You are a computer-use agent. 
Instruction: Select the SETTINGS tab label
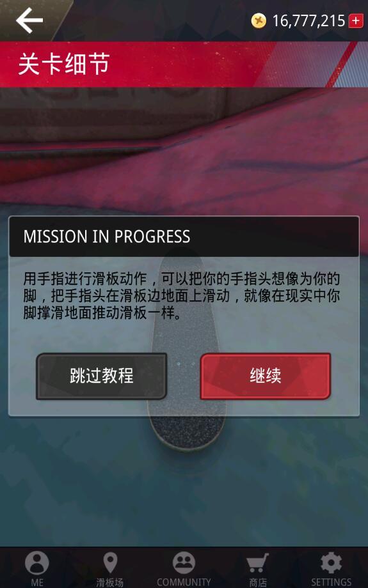pyautogui.click(x=332, y=582)
